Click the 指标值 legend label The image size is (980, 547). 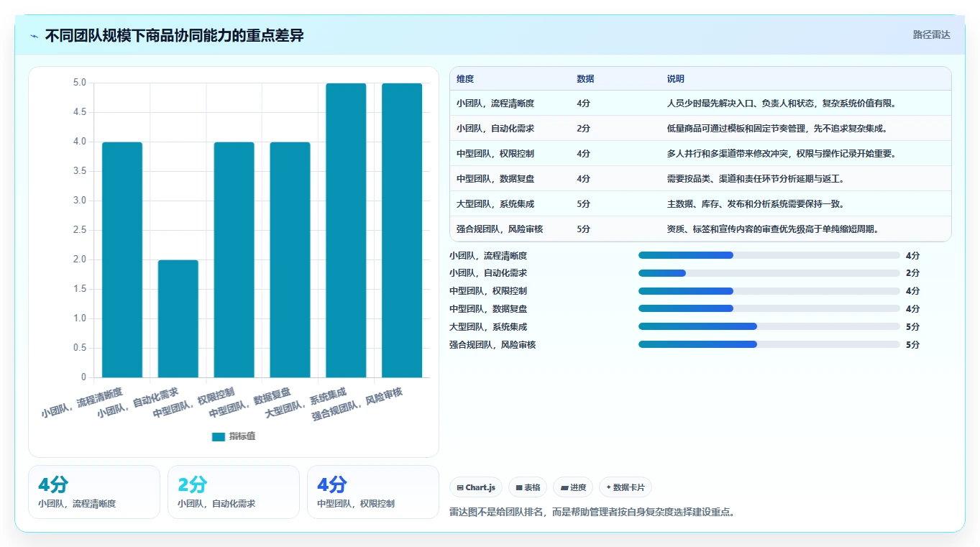point(242,436)
